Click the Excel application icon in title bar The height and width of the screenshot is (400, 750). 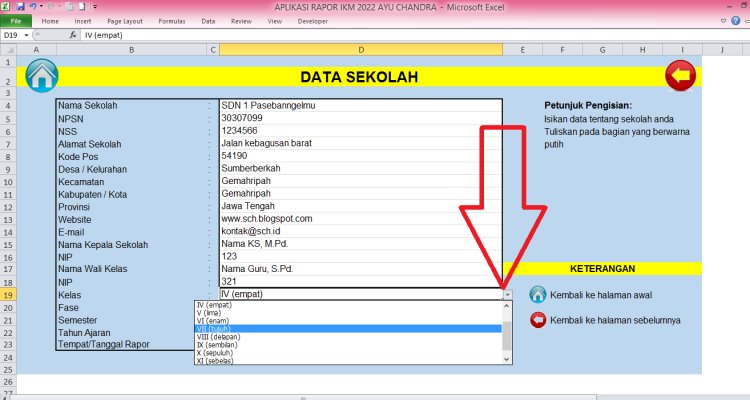[x=6, y=6]
